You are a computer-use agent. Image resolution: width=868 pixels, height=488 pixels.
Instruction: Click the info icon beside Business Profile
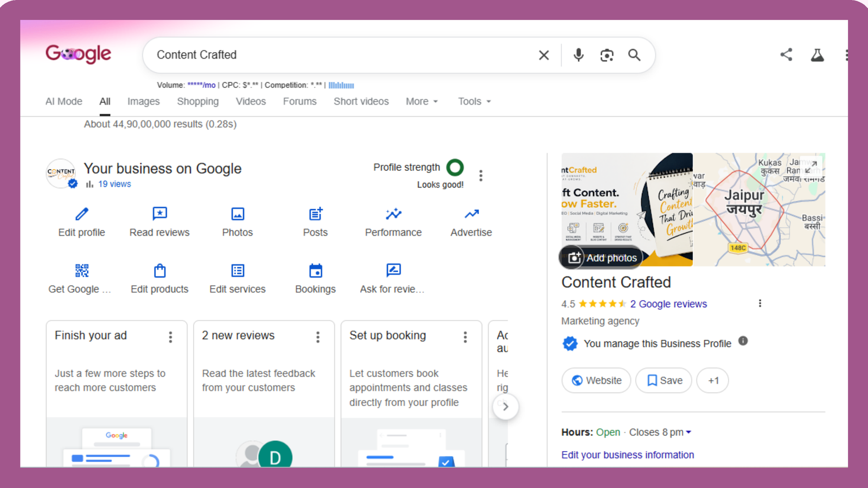(x=743, y=341)
